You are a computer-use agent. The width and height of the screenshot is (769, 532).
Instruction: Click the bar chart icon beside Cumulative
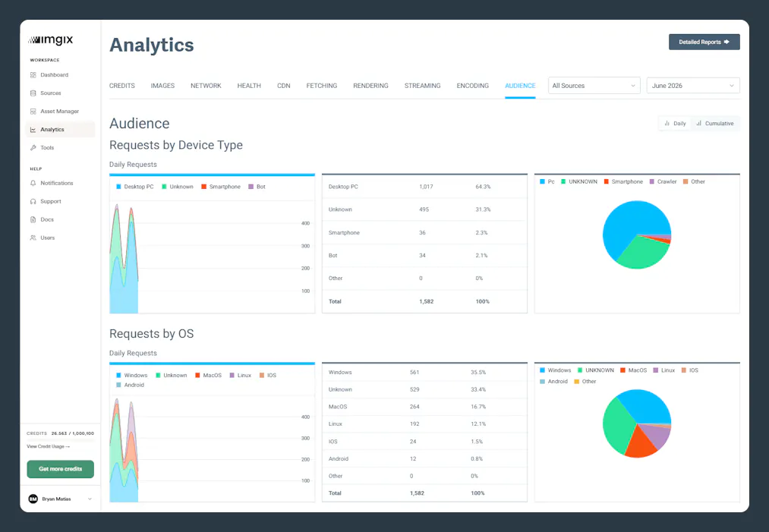699,124
